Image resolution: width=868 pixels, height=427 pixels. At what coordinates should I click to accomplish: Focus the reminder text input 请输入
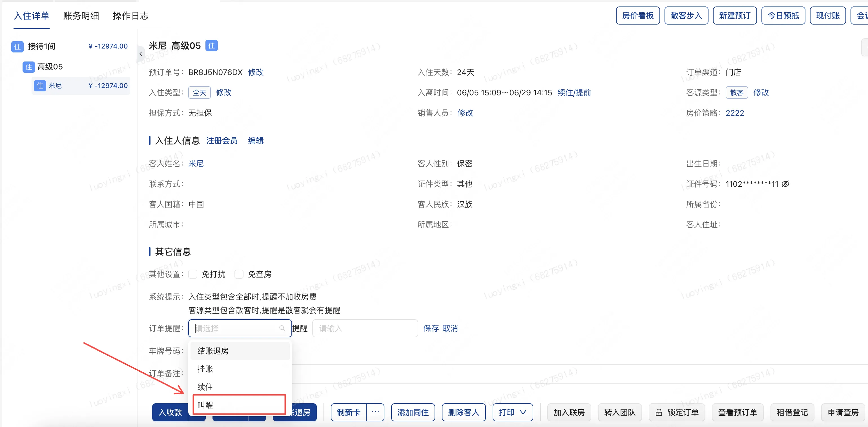coord(365,328)
